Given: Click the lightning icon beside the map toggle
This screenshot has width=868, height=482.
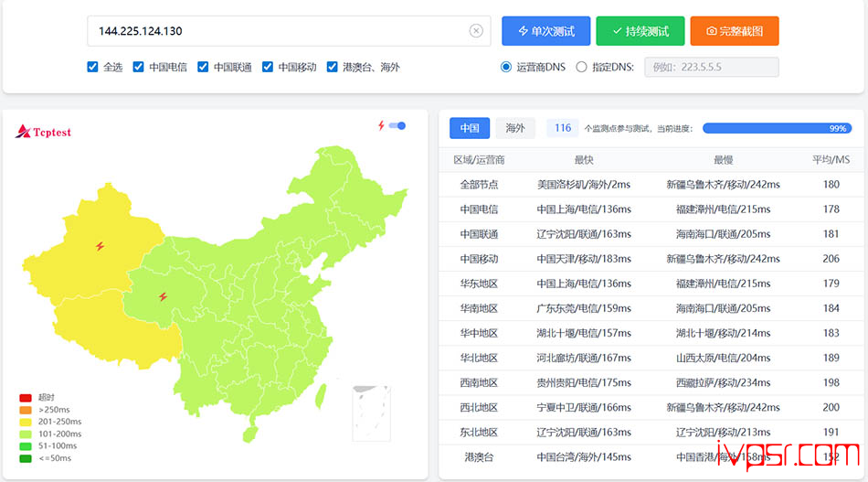Looking at the screenshot, I should pos(381,126).
